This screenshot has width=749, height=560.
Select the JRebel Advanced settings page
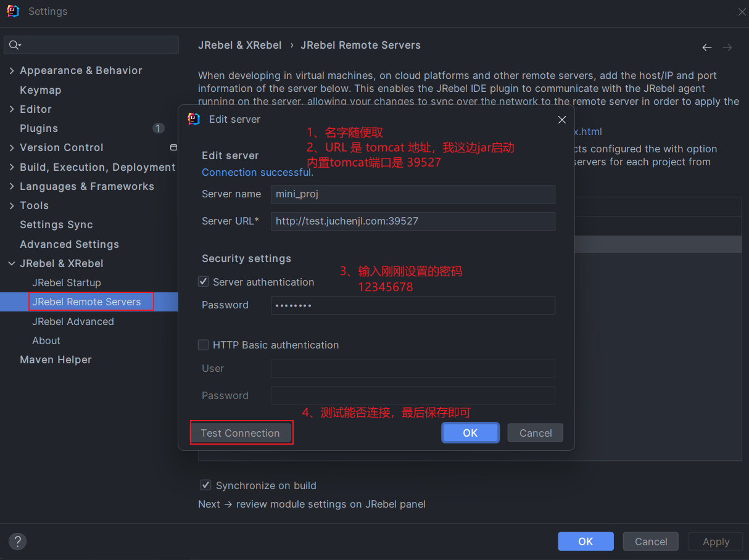pos(73,321)
